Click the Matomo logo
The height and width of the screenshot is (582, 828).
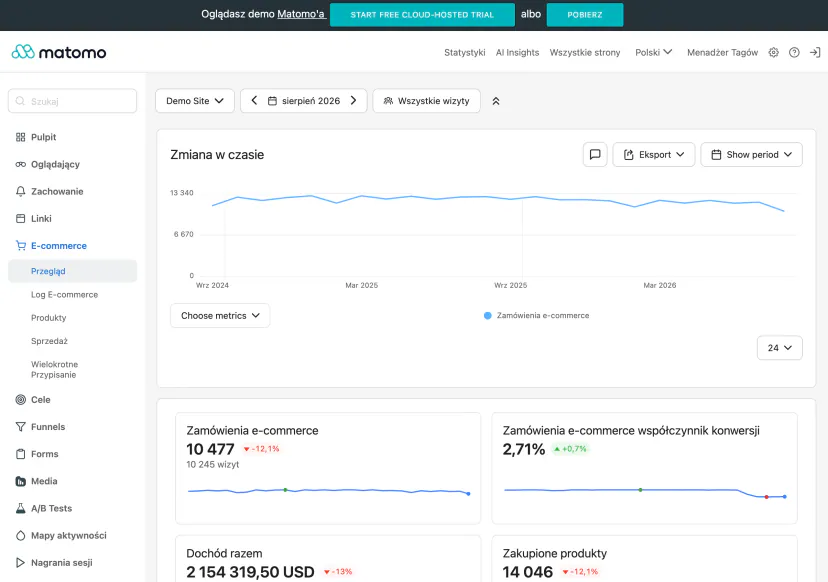point(59,52)
